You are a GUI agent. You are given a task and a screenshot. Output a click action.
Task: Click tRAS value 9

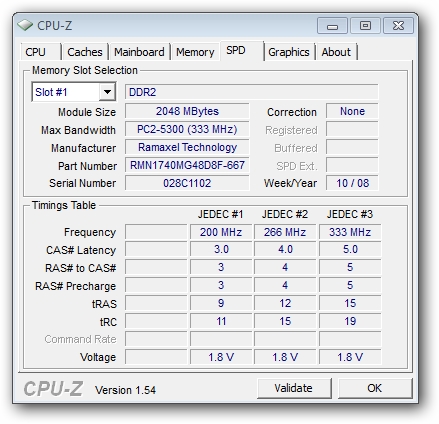[221, 303]
